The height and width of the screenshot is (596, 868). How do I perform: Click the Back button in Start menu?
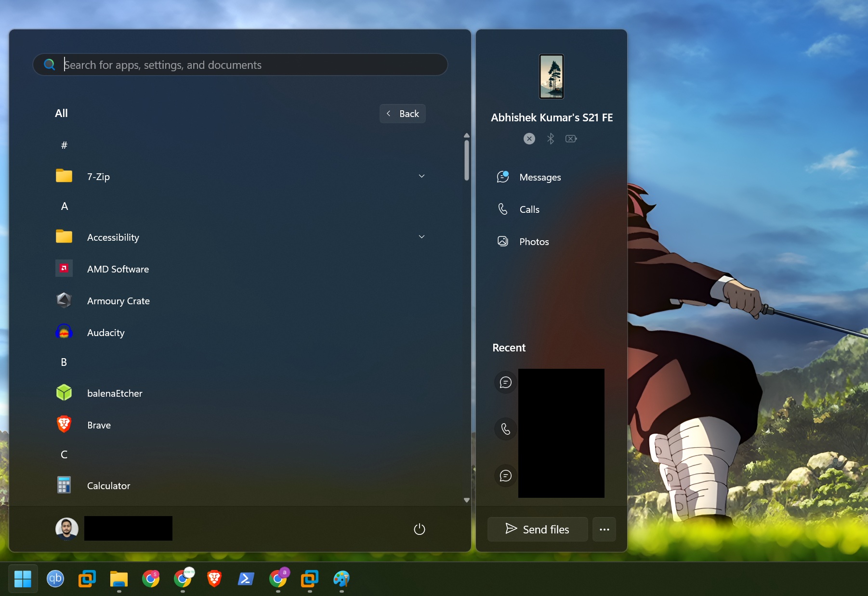pyautogui.click(x=403, y=114)
